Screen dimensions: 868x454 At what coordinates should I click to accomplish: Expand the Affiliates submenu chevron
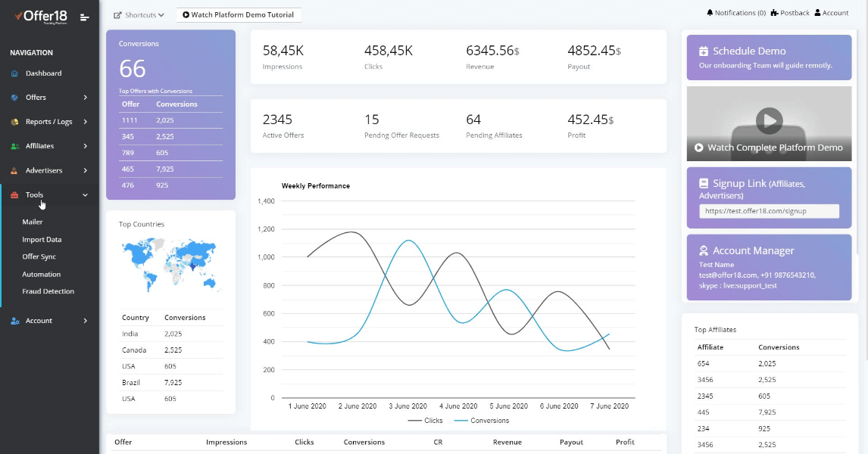click(x=86, y=146)
